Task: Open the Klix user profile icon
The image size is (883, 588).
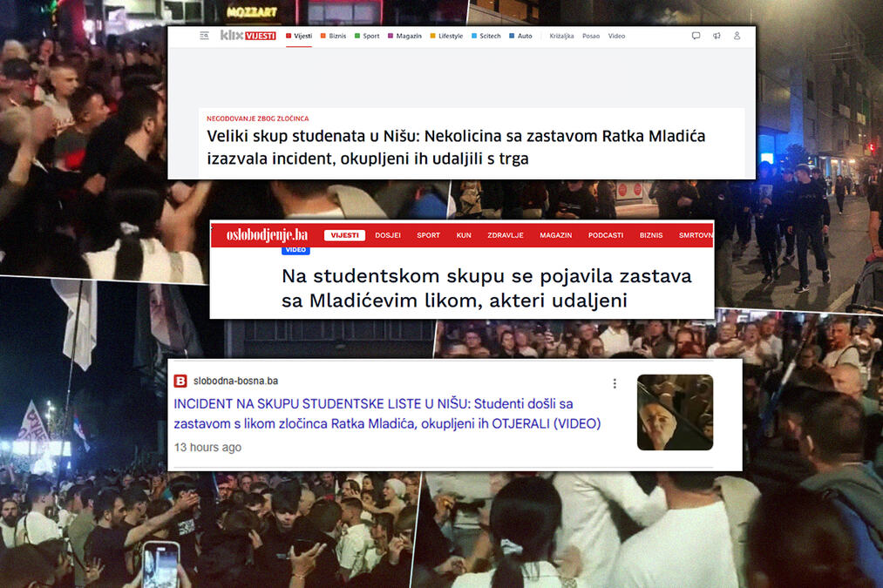Action: point(737,36)
